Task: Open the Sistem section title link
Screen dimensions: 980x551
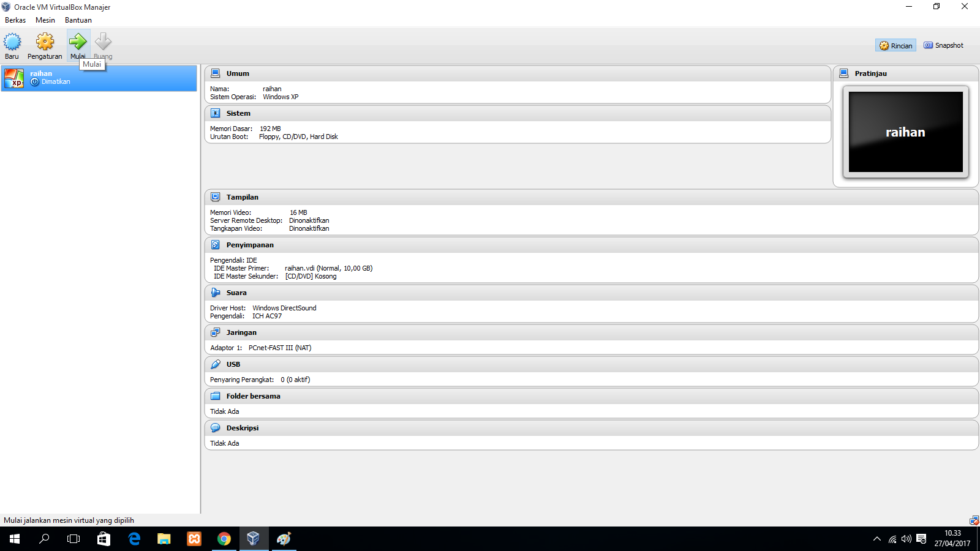Action: [x=238, y=113]
